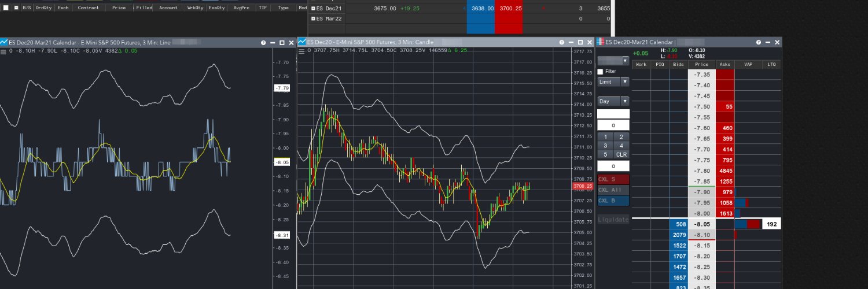Click the 1613 ask size at -8.00

pos(725,213)
